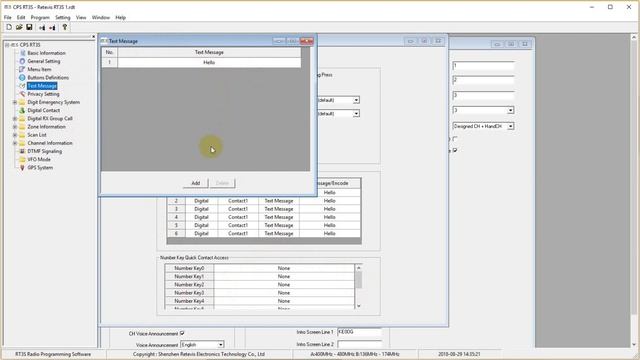Click the DTMF Signaling tree icon
The image size is (640, 360).
click(22, 151)
